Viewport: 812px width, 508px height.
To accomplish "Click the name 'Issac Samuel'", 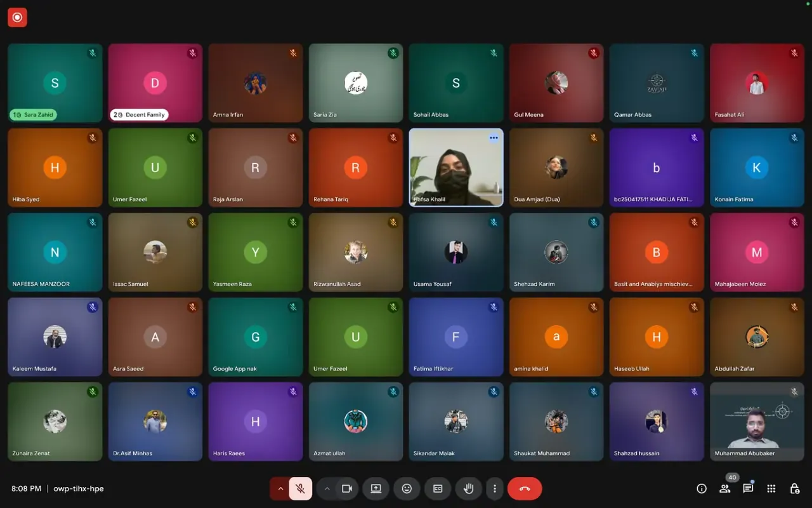I will tap(131, 284).
